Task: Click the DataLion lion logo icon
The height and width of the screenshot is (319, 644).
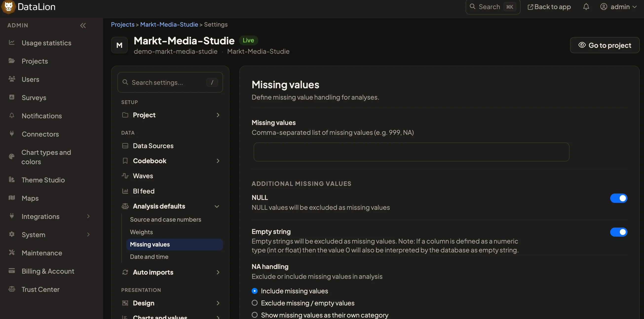Action: coord(8,7)
